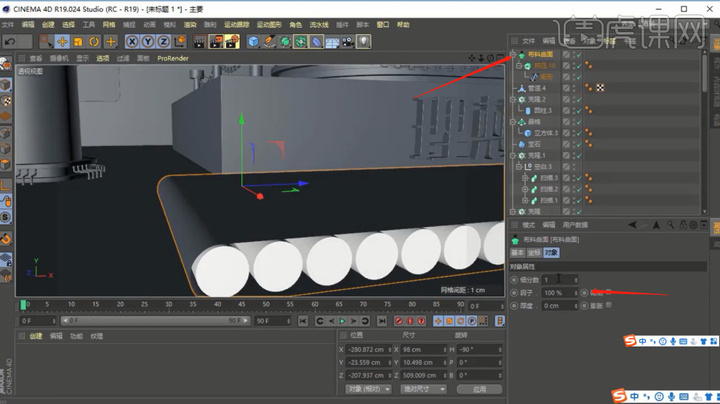
Task: Open the 文件 main menu
Action: pyautogui.click(x=7, y=25)
